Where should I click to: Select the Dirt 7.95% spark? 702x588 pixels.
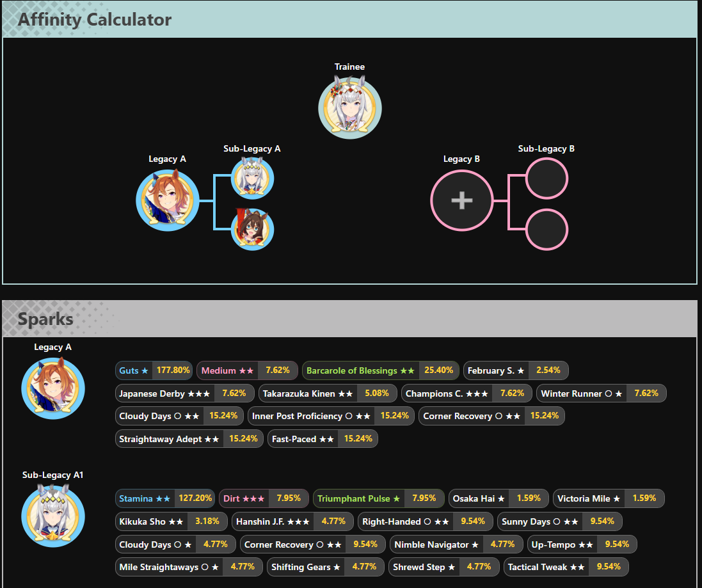(264, 498)
